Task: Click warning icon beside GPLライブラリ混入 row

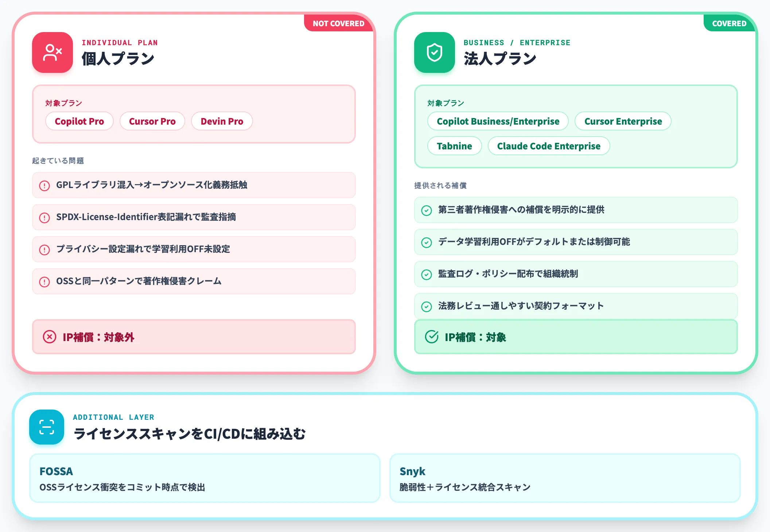Action: pos(44,186)
